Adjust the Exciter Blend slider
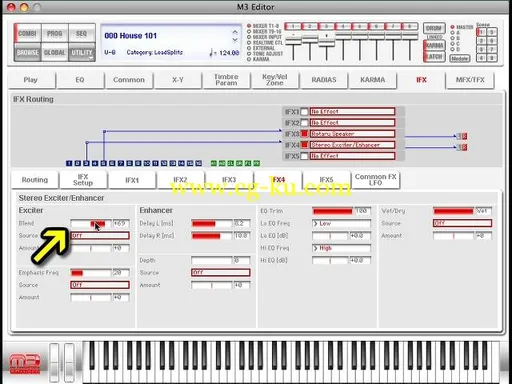512x384 pixels. 91,223
